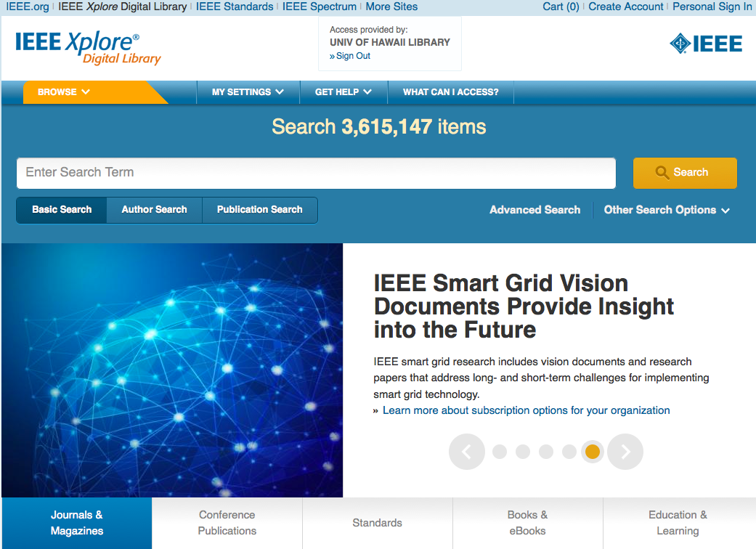Screen dimensions: 756x549
Task: Click the UNIV OF HAWAII LIBRARY text
Action: pyautogui.click(x=389, y=42)
